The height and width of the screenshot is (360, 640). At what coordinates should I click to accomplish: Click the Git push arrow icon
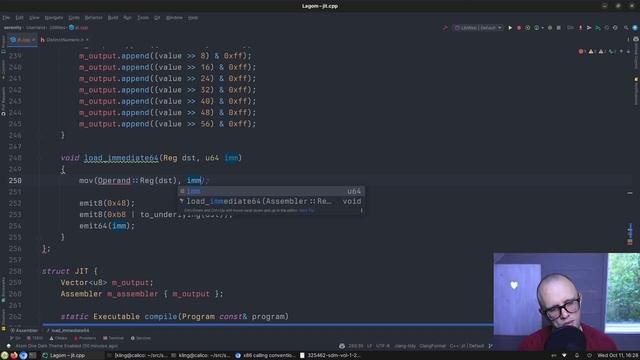598,28
